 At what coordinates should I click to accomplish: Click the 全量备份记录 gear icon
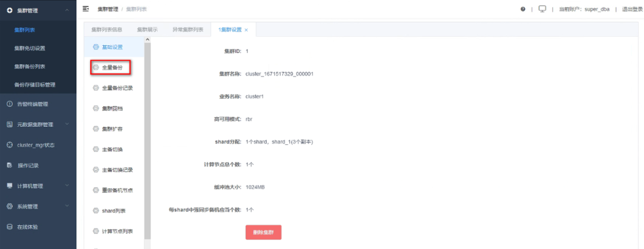(95, 88)
